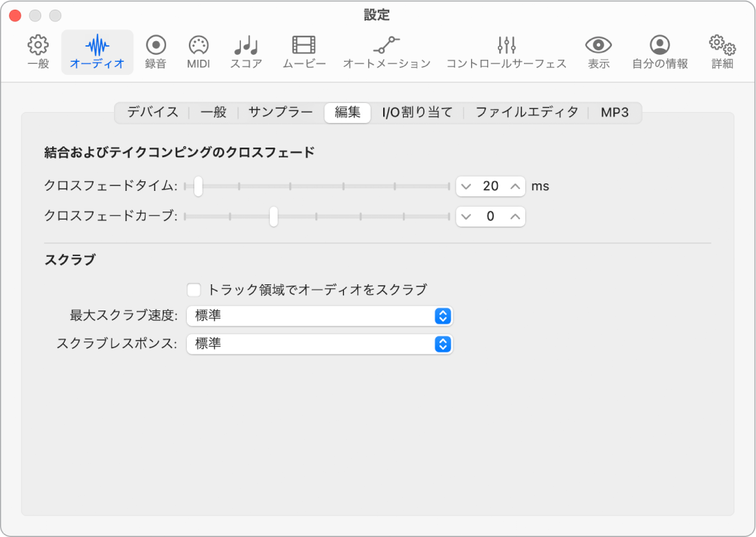Select the オーディオ settings icon
The height and width of the screenshot is (537, 756).
click(x=97, y=52)
